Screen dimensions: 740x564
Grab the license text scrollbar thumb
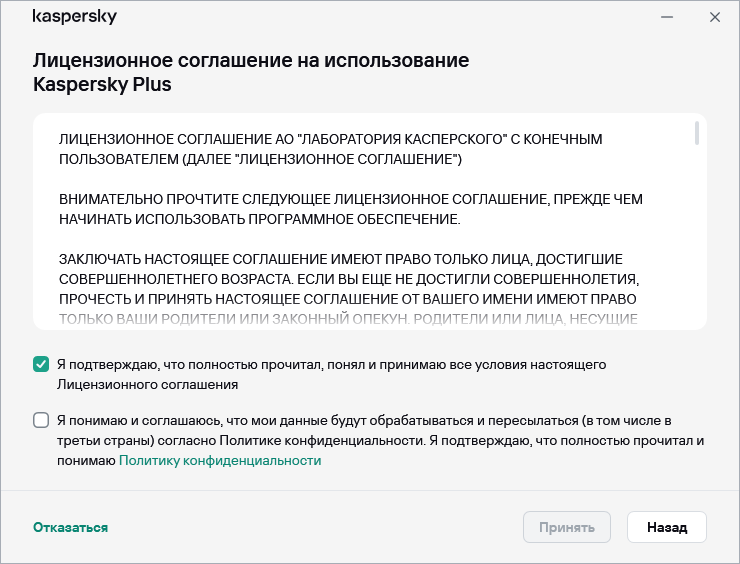(696, 135)
